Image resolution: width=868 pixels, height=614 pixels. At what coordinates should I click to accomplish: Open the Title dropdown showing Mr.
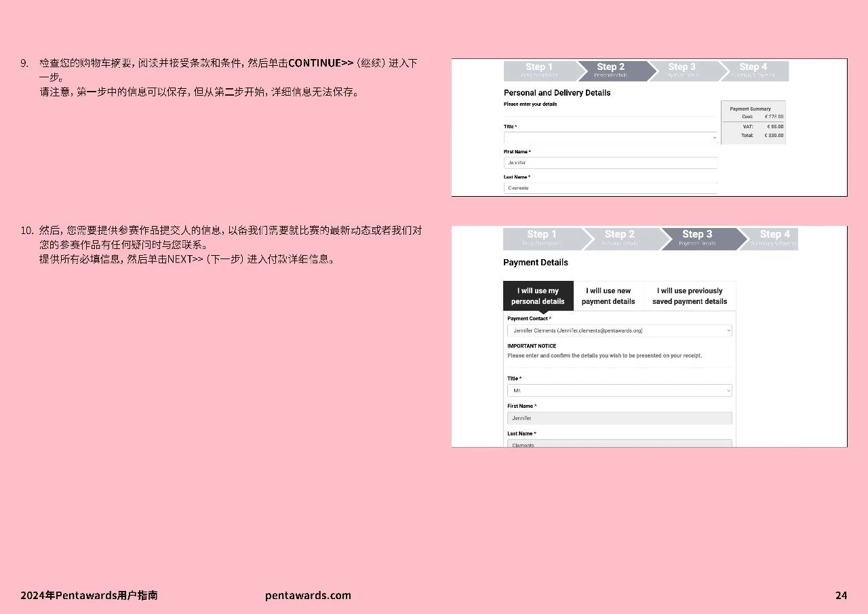620,391
